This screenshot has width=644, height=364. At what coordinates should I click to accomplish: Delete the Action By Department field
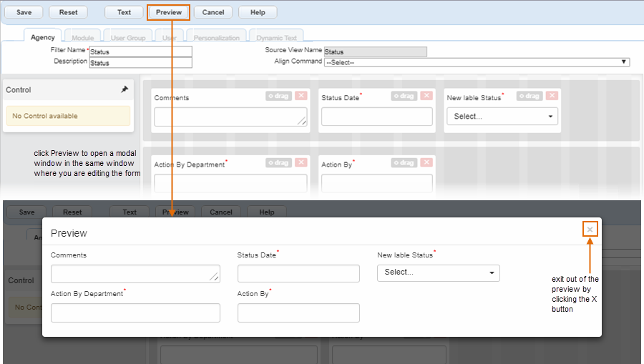pos(301,162)
